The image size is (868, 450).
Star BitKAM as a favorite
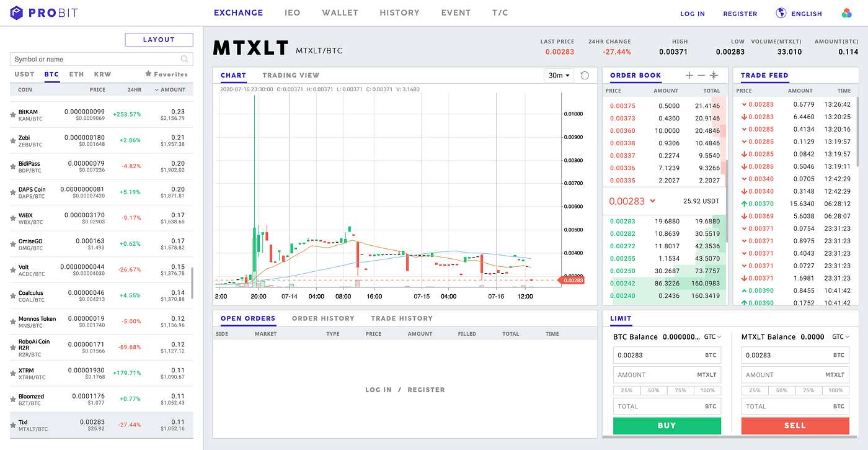coord(13,115)
